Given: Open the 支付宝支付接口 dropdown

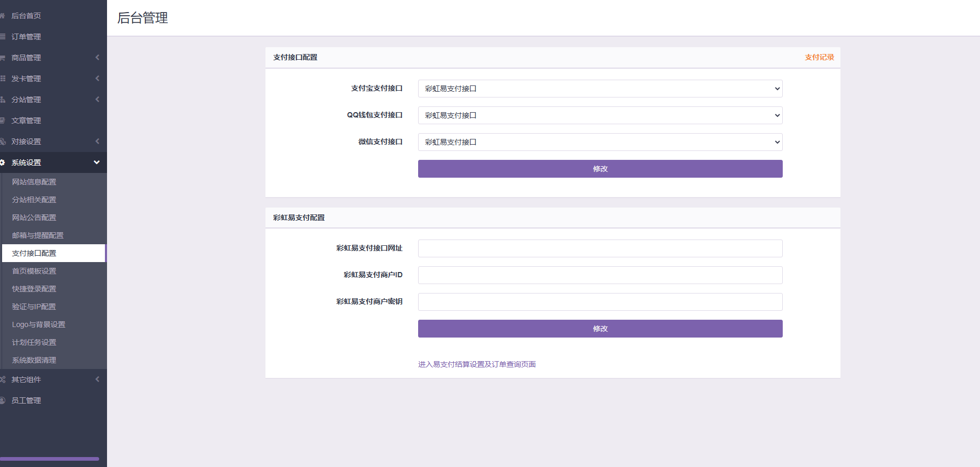Looking at the screenshot, I should tap(600, 89).
